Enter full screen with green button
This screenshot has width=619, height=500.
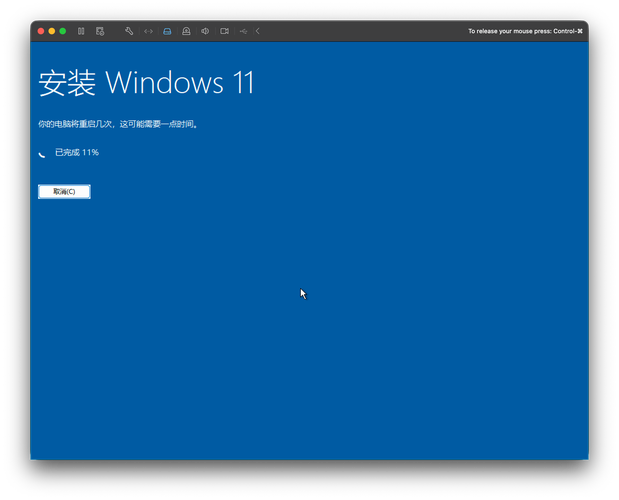click(x=63, y=31)
